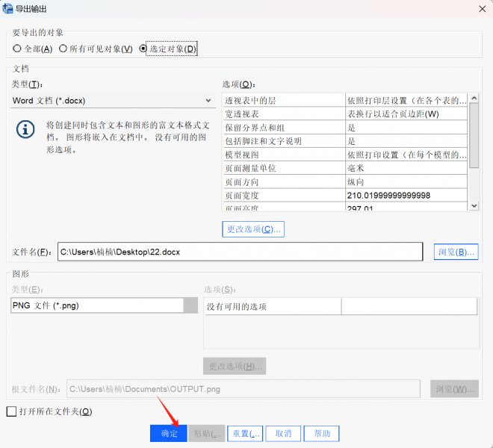Open document type dropdown Word 文档 (*.docx)
Viewport: 493px width, 448px height.
coord(113,101)
